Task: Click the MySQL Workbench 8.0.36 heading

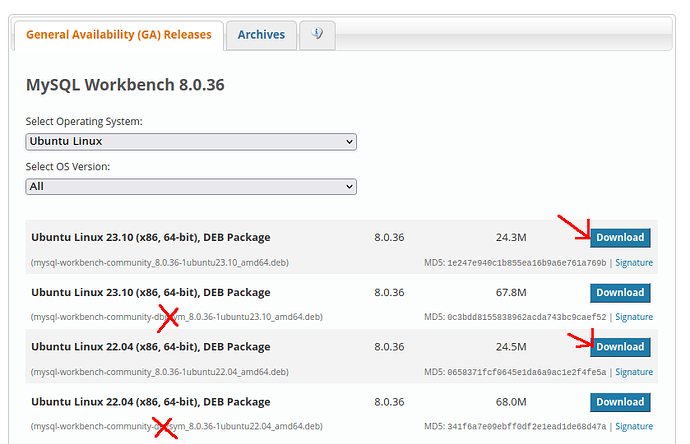Action: click(x=125, y=85)
